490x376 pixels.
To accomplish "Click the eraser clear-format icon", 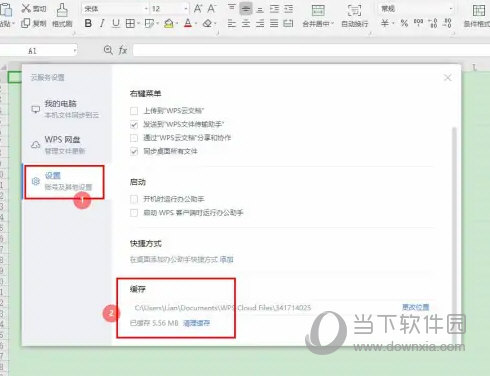I will tap(208, 23).
